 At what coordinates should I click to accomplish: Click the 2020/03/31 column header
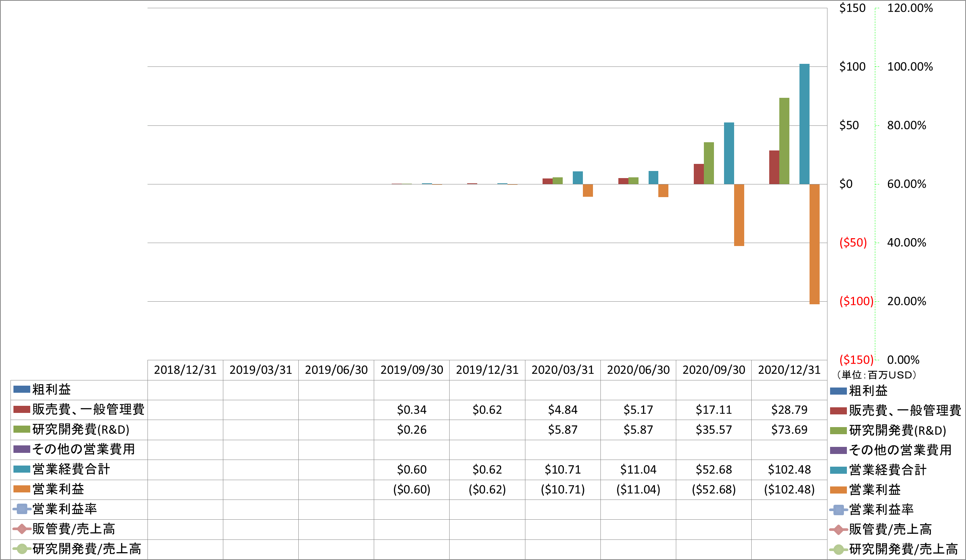click(563, 370)
